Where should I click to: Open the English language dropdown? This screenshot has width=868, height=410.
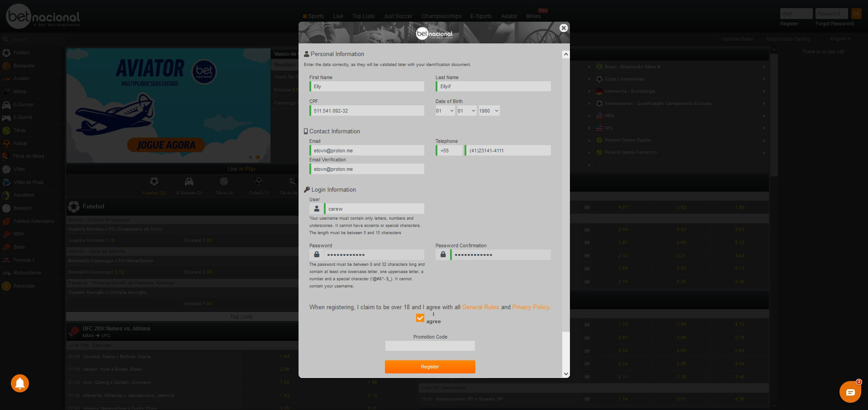[840, 39]
